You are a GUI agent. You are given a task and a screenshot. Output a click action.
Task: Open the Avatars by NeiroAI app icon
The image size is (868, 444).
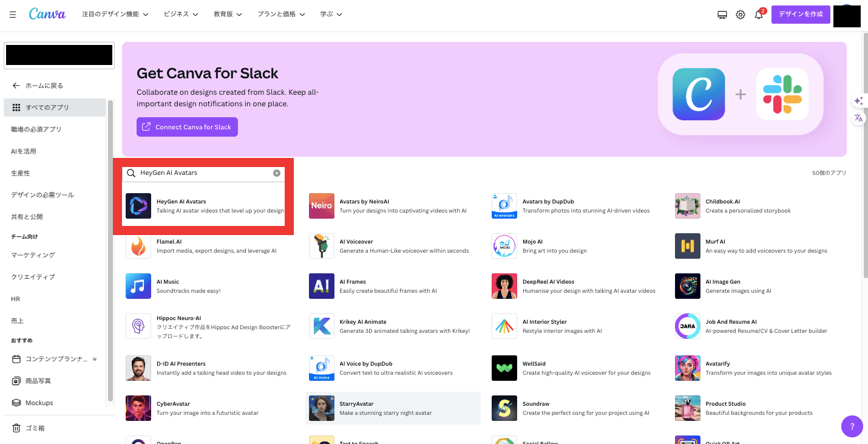[x=322, y=206]
